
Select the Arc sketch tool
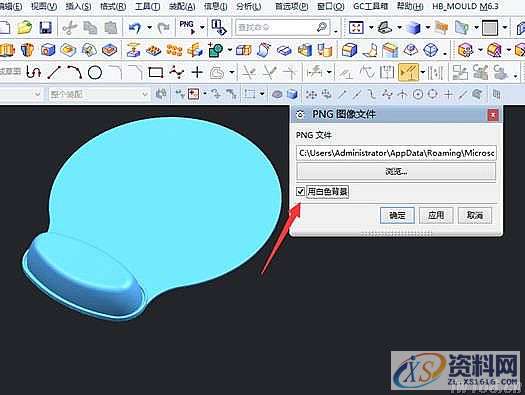[75, 72]
